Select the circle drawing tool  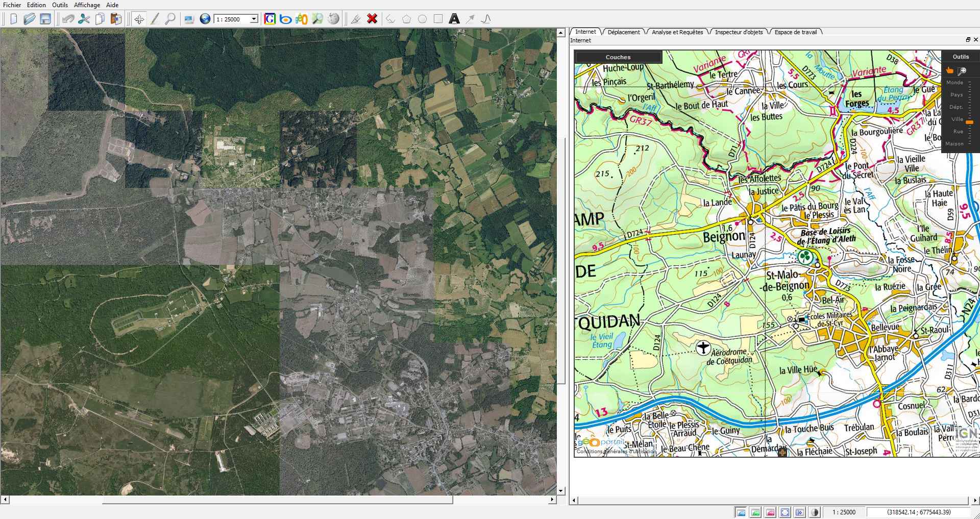(x=422, y=19)
